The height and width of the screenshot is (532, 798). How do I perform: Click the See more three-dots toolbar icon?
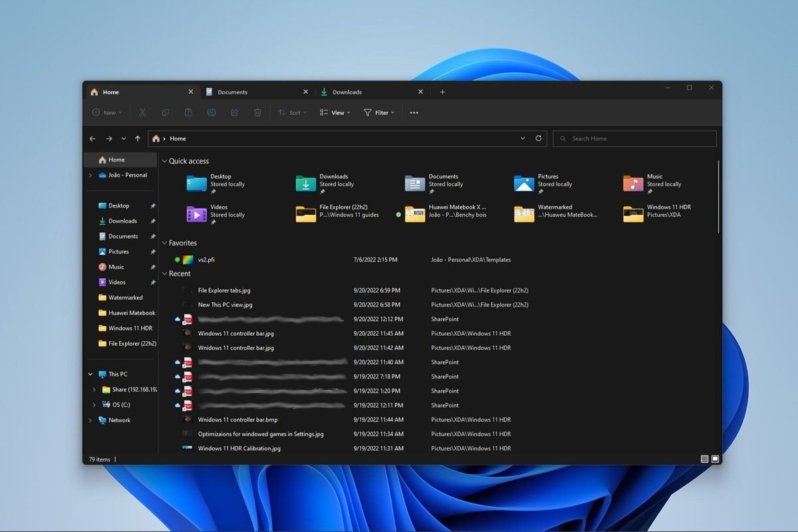[x=414, y=113]
